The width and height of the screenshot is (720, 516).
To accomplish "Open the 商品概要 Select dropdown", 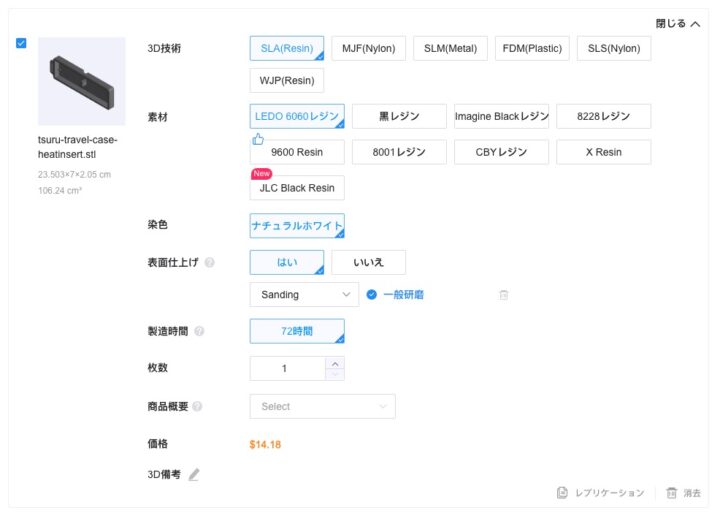I will [x=321, y=407].
